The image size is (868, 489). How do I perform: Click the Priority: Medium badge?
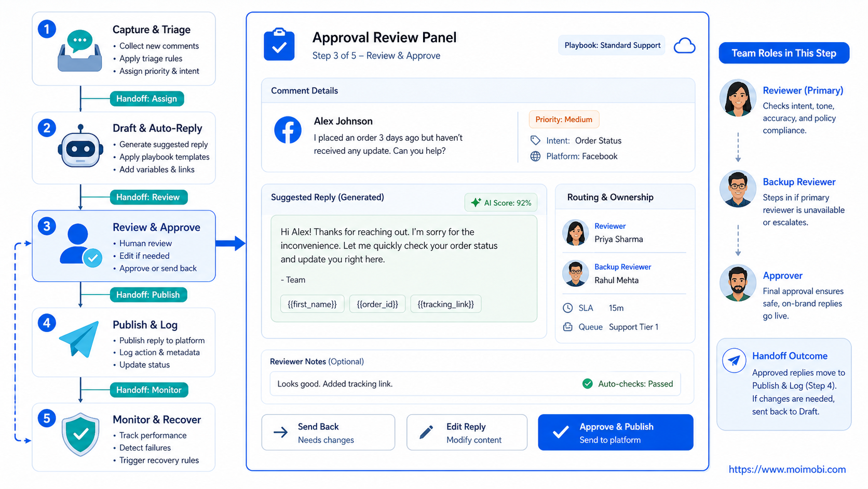coord(564,120)
